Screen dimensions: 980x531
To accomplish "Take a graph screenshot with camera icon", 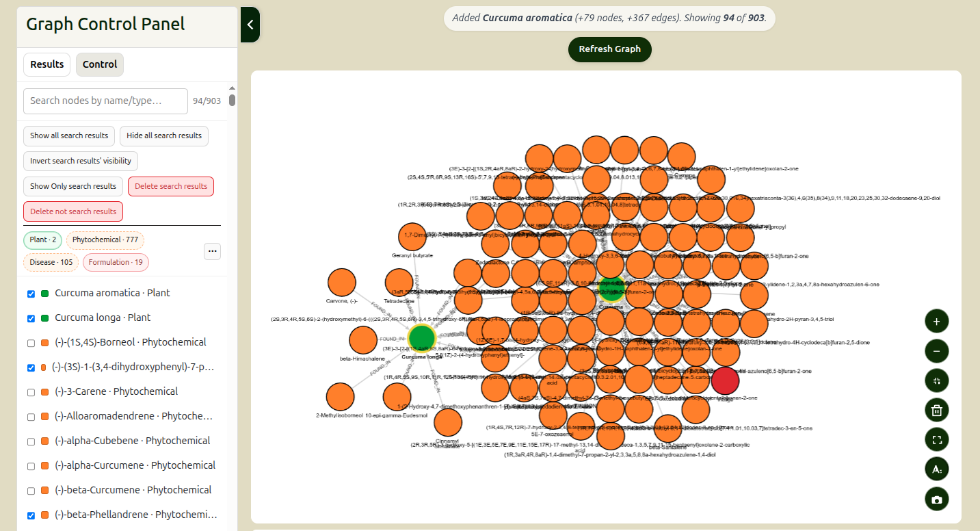I will coord(936,499).
